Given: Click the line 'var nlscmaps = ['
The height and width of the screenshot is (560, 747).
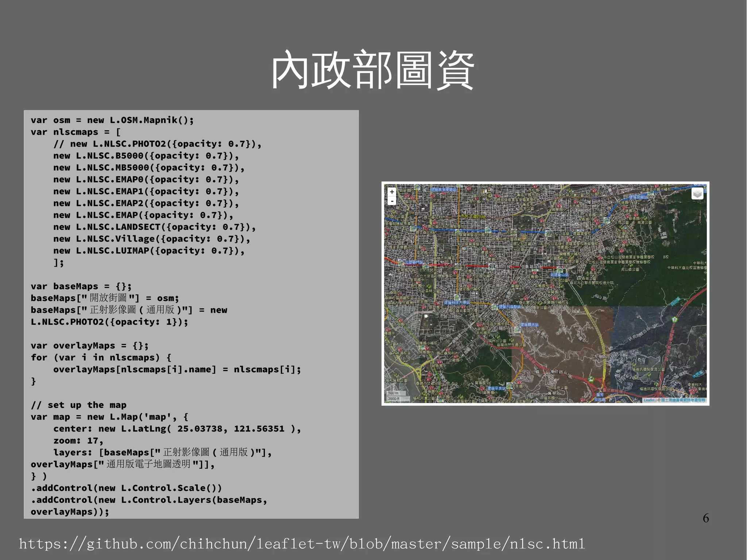Looking at the screenshot, I should click(x=76, y=132).
